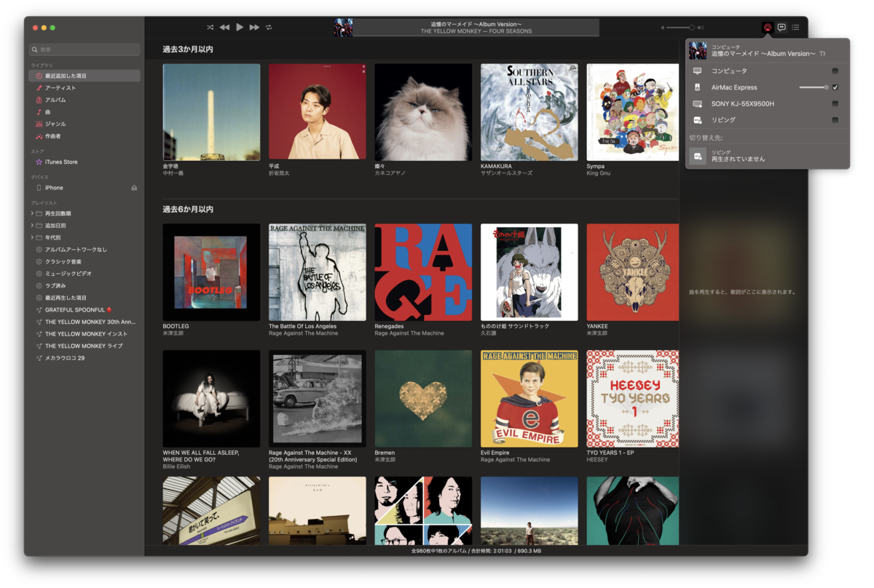Start playback with the play button
The height and width of the screenshot is (588, 874).
pyautogui.click(x=240, y=28)
